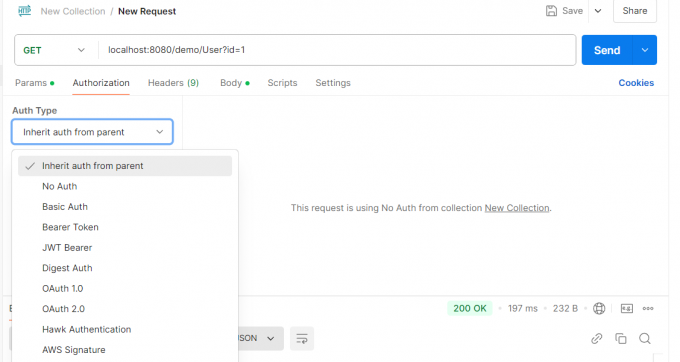This screenshot has height=362, width=680.
Task: Choose OAuth 1.0 from dropdown list
Action: 125,288
